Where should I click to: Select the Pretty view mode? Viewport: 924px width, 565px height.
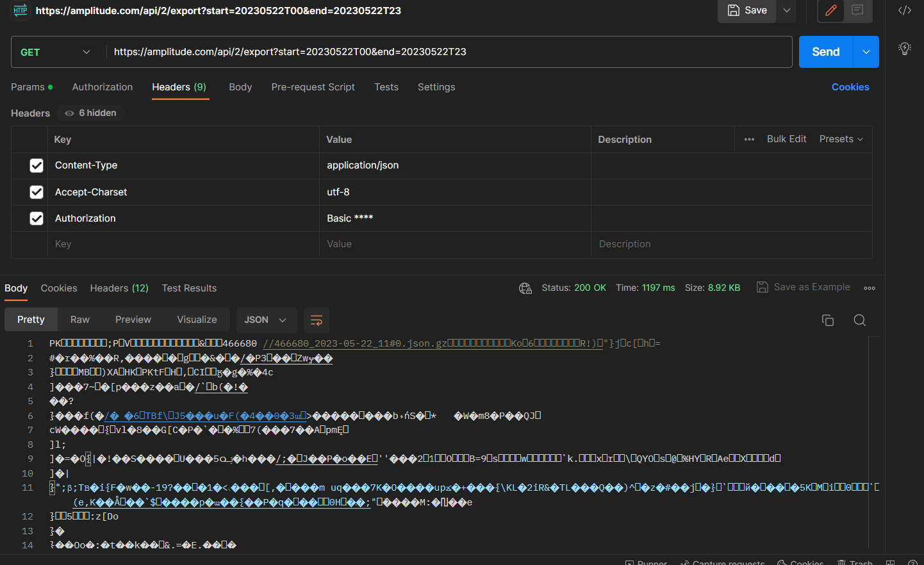(x=31, y=320)
